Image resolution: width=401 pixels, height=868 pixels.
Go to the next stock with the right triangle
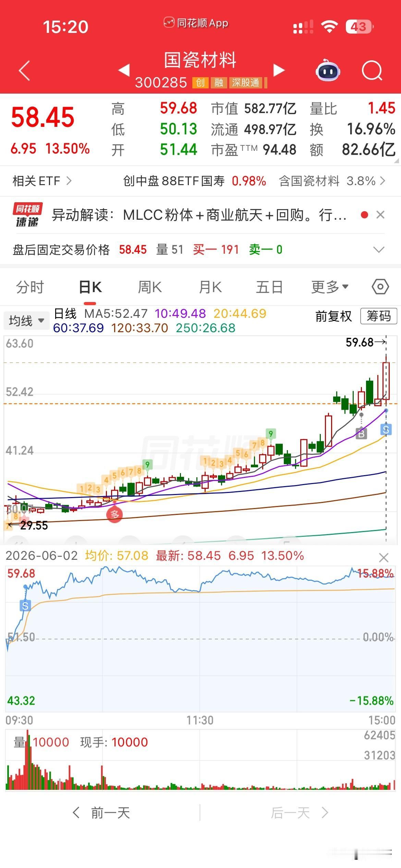click(x=279, y=70)
